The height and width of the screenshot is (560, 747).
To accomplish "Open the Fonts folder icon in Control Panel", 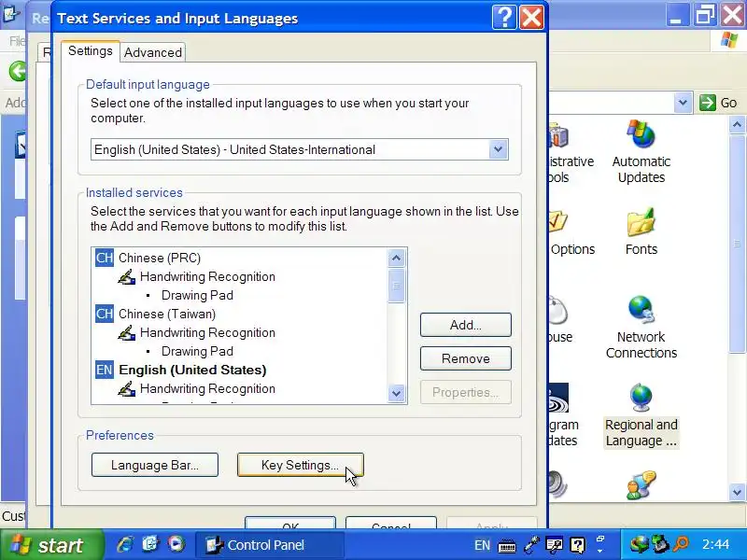I will click(641, 222).
